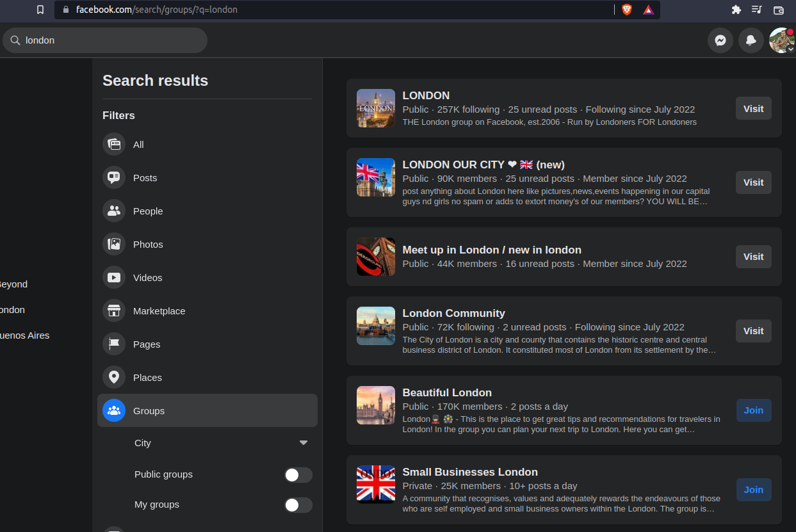The image size is (796, 532).
Task: Show All search results filter
Action: pyautogui.click(x=207, y=145)
